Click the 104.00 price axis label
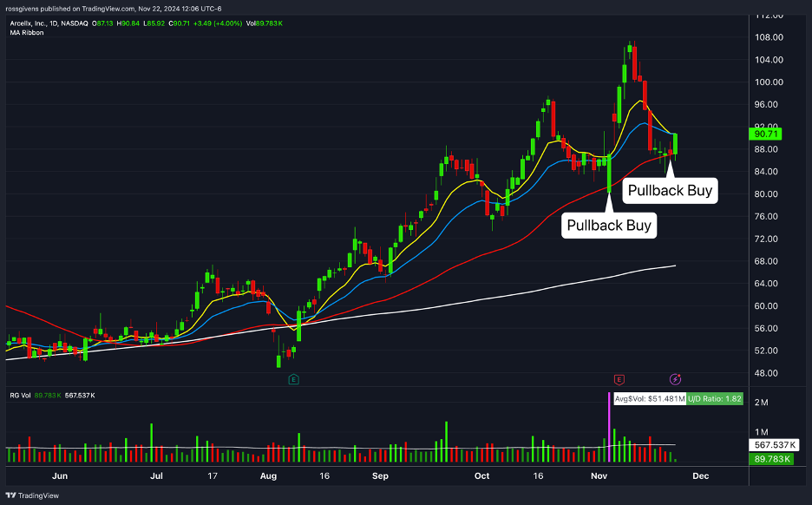 769,60
